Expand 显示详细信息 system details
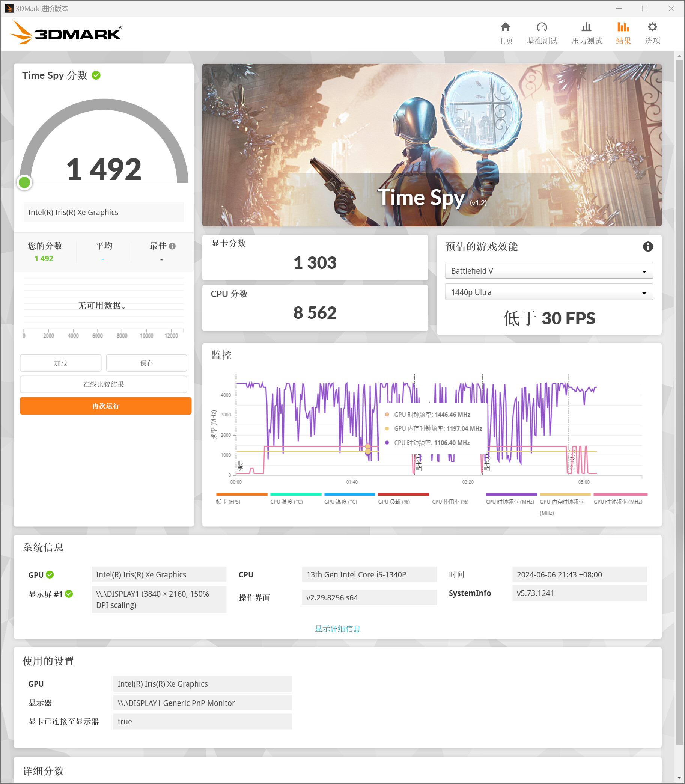This screenshot has width=685, height=784. (x=337, y=629)
